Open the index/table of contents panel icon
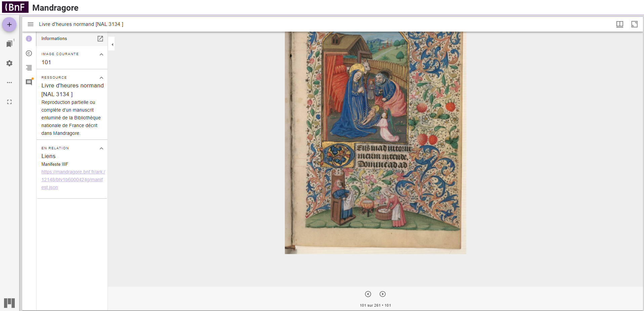The height and width of the screenshot is (311, 644). (29, 68)
